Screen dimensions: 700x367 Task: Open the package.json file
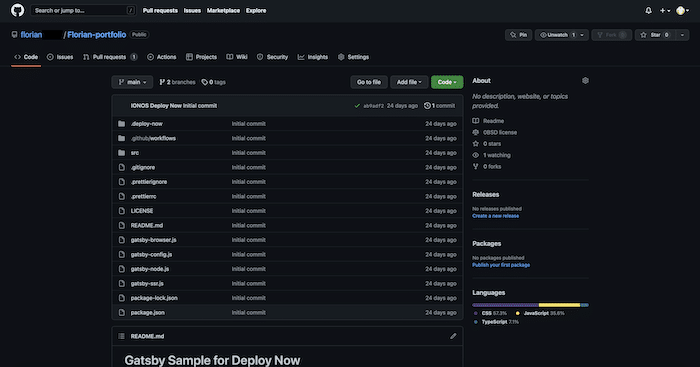click(x=148, y=313)
